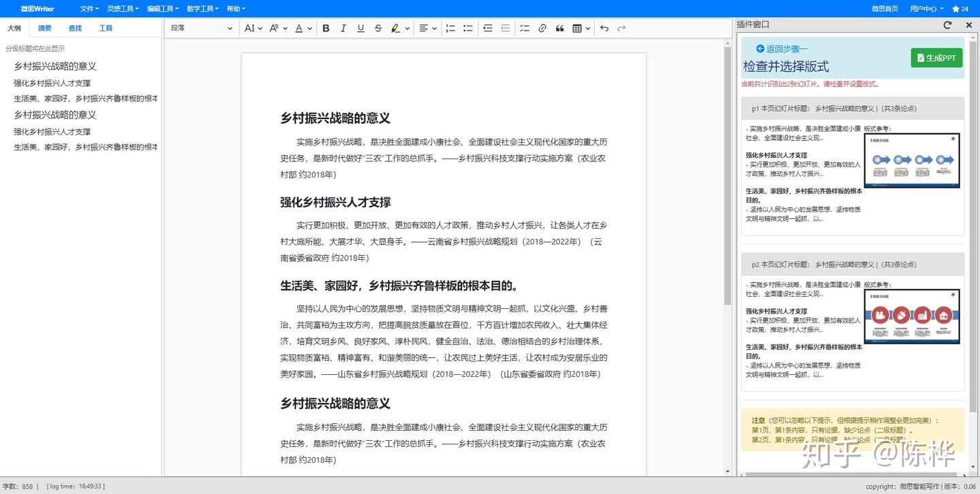Insert a block quote

point(560,28)
